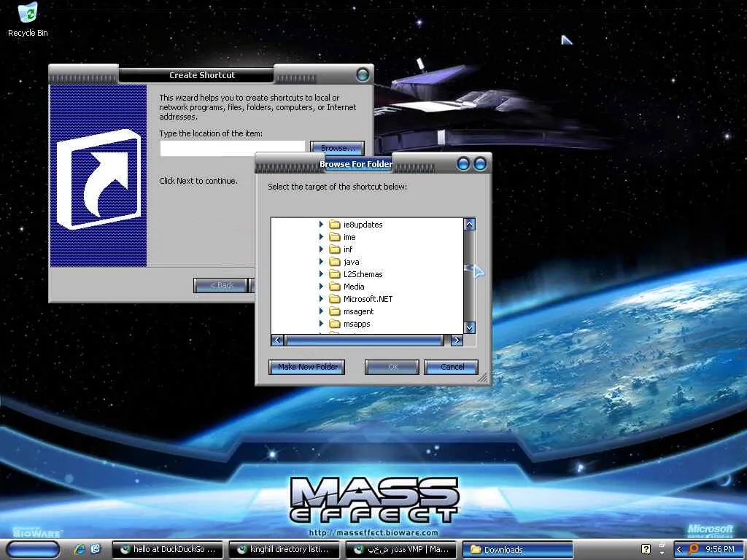
Task: Close Browse For Folder with rightmost round button
Action: point(480,164)
